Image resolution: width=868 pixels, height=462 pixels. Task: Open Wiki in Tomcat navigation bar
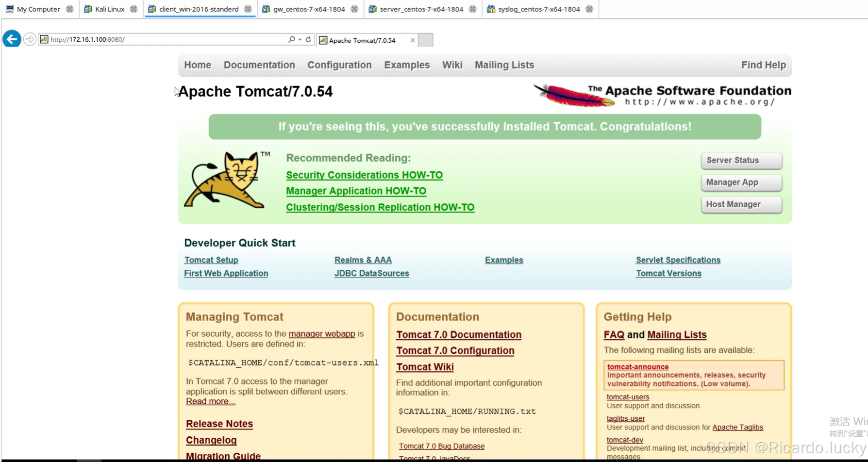click(x=452, y=65)
